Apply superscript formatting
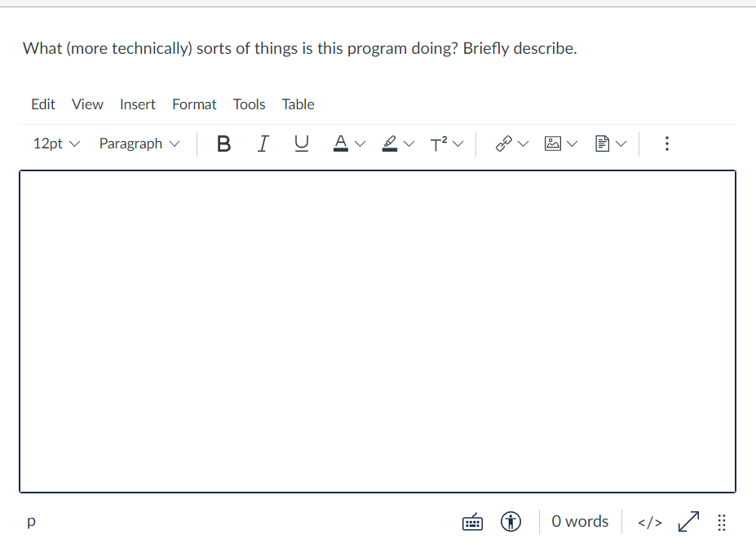 click(x=440, y=144)
